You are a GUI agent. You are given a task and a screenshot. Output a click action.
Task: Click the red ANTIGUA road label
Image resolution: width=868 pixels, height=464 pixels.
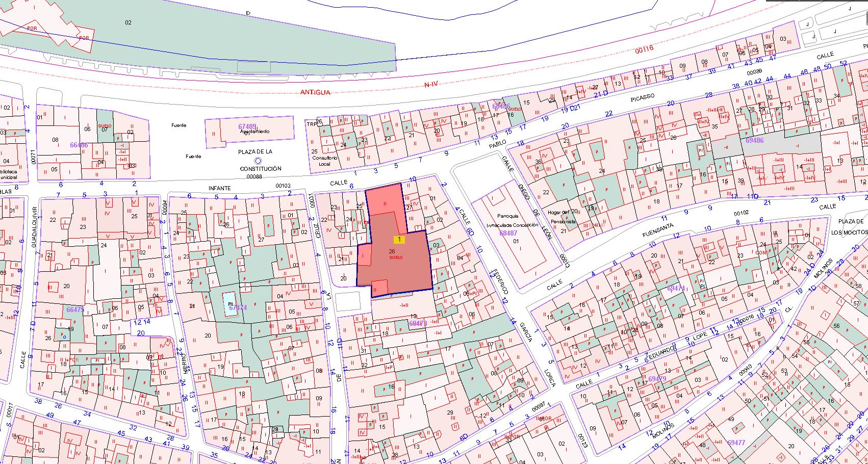(315, 92)
